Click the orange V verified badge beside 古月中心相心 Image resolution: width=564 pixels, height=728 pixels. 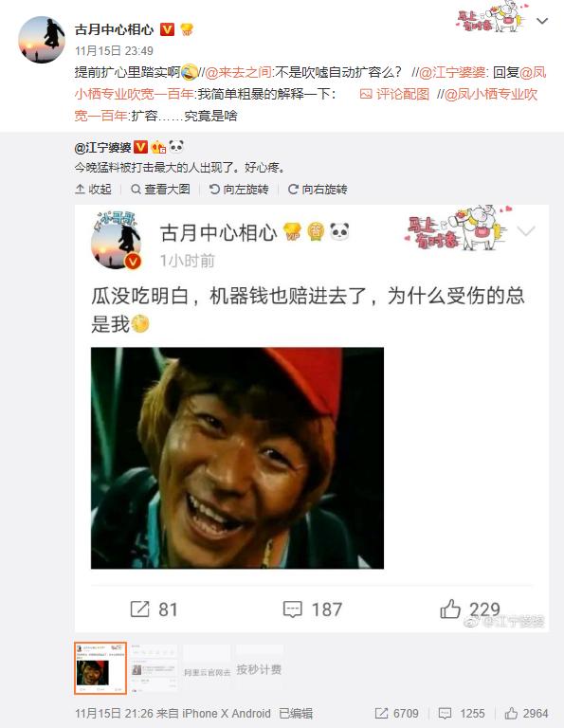pos(167,29)
